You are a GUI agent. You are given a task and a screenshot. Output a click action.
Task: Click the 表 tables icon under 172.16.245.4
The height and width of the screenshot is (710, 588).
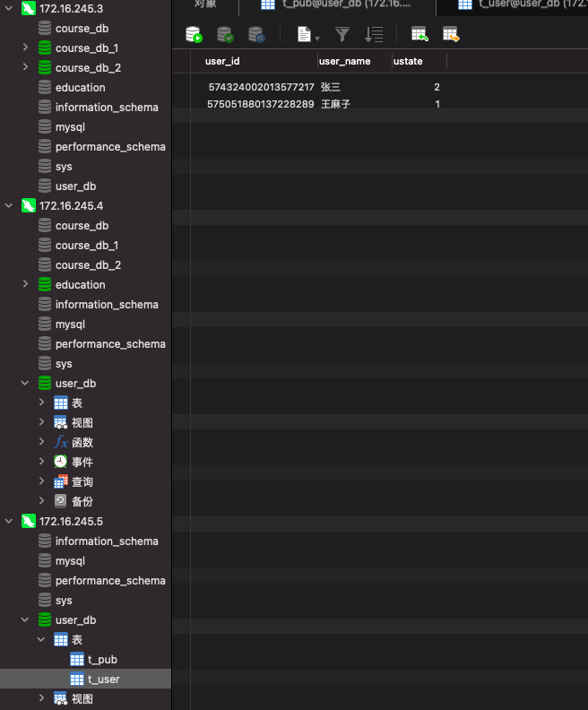pos(61,403)
